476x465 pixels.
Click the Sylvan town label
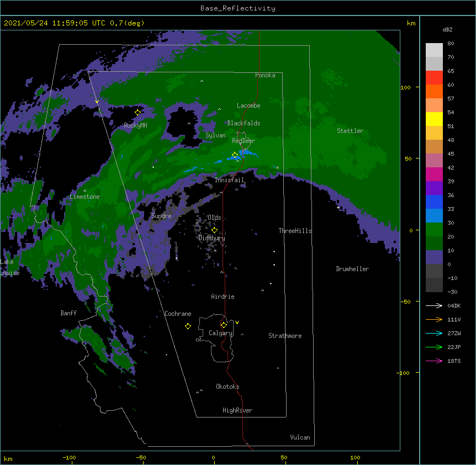pos(215,135)
